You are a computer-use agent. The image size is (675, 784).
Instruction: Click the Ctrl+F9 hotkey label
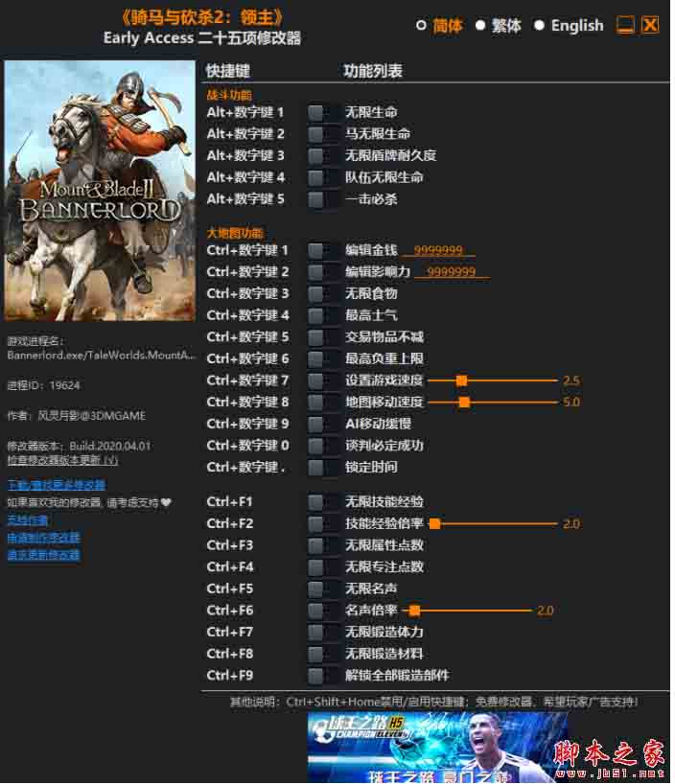pyautogui.click(x=230, y=676)
